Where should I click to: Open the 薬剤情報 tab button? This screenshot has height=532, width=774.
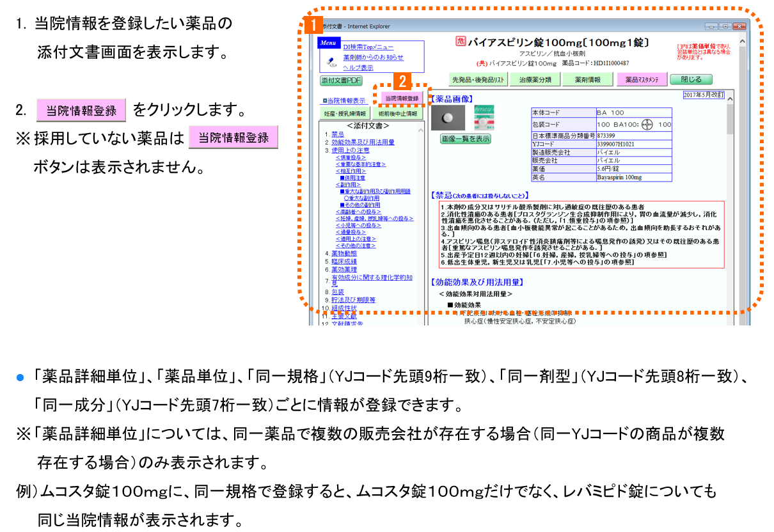587,80
